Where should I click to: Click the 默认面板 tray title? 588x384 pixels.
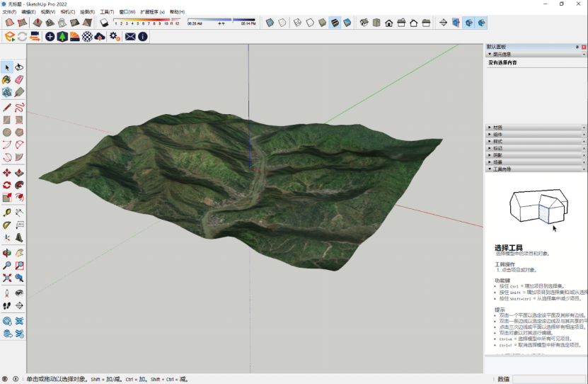click(x=498, y=47)
